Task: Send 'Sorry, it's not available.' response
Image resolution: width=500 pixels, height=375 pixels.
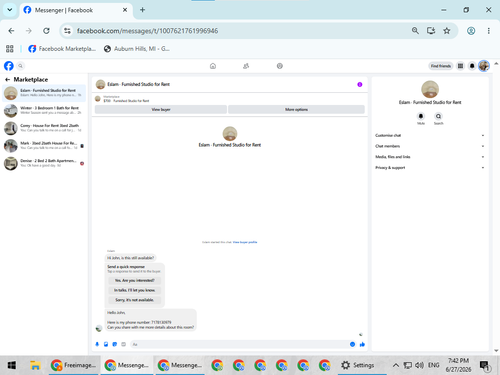Action: click(x=135, y=300)
